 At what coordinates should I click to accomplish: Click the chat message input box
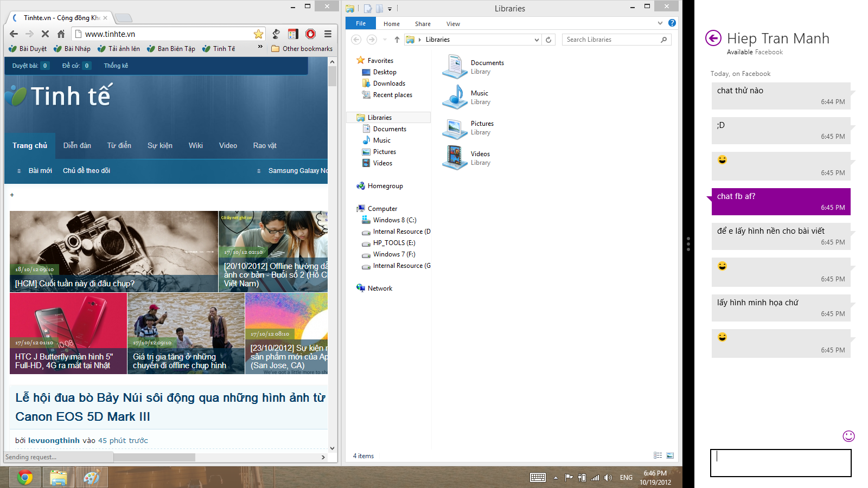pyautogui.click(x=781, y=463)
